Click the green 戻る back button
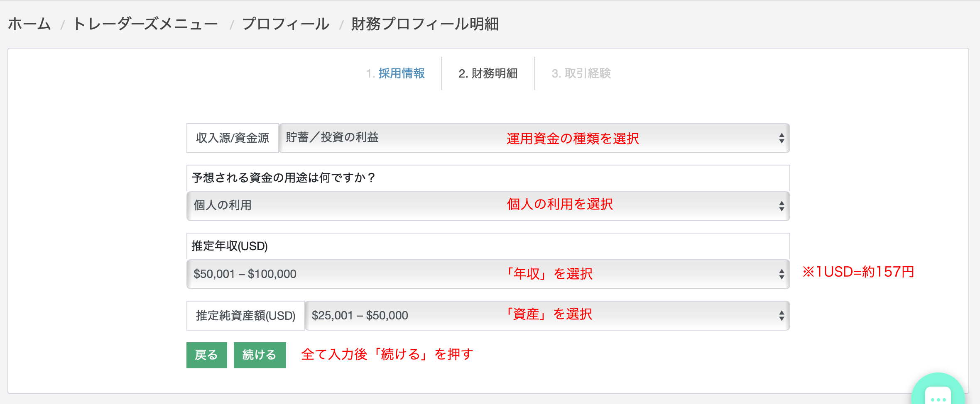980x404 pixels. pos(207,355)
